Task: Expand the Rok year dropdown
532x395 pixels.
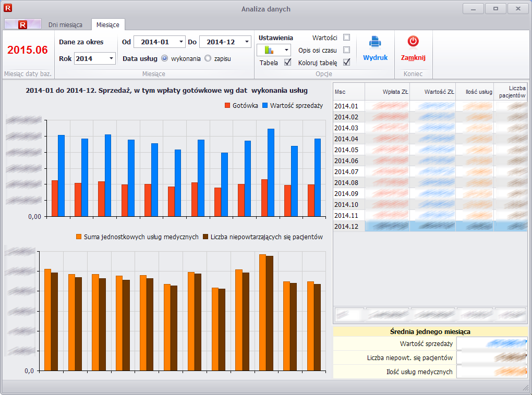Action: [x=111, y=58]
